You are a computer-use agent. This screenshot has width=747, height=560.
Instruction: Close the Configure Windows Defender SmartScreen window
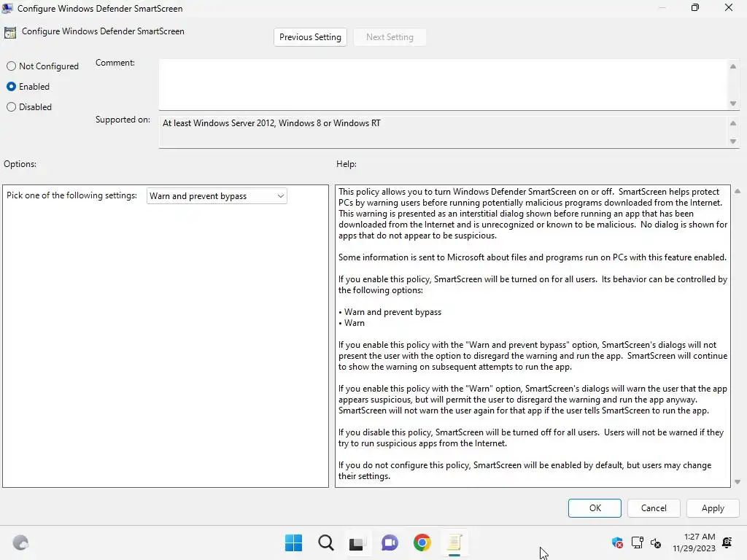(729, 7)
